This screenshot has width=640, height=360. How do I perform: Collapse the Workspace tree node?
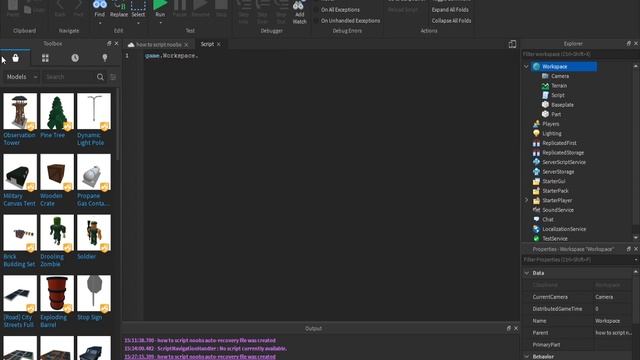coord(526,67)
